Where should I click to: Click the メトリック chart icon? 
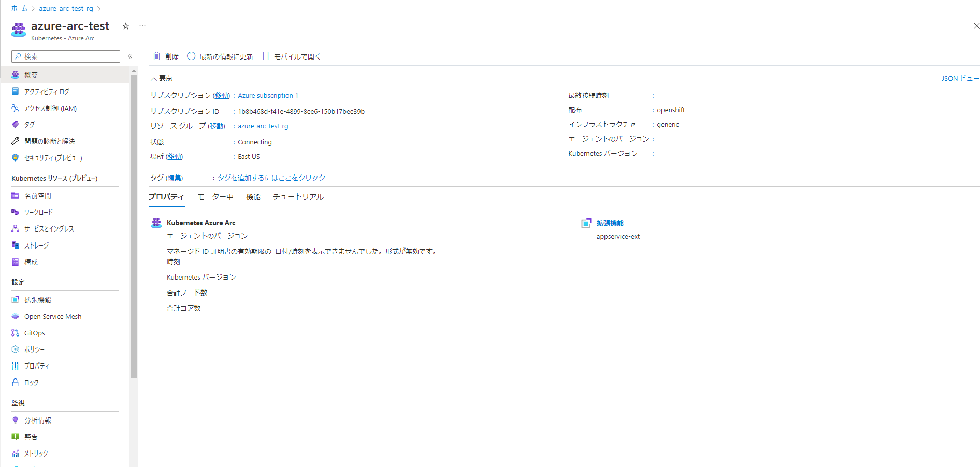click(16, 453)
